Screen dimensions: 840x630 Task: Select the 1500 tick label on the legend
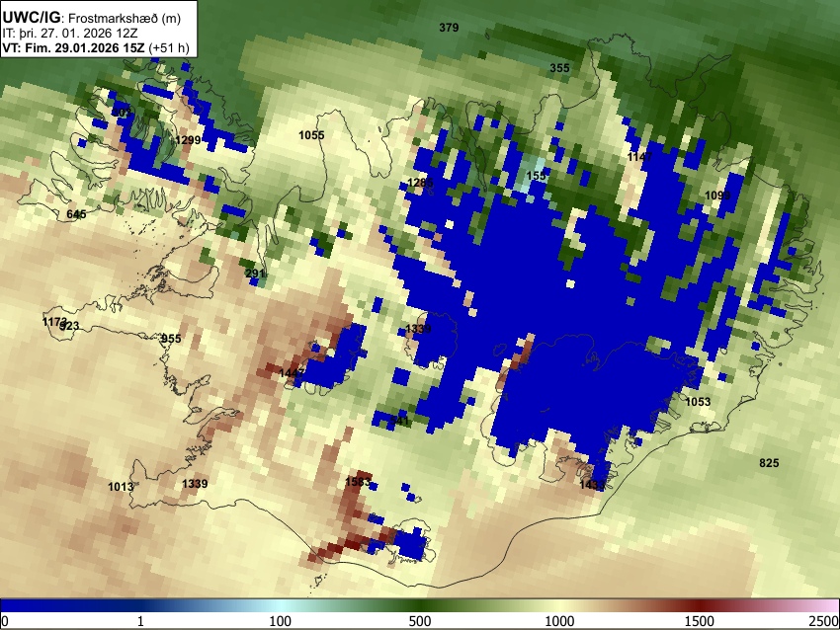[x=700, y=621]
